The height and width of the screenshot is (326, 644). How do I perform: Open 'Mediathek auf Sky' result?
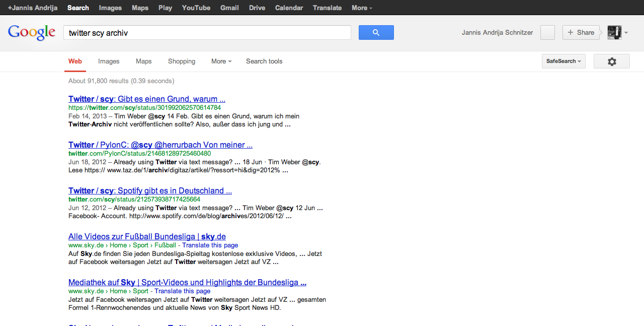coord(187,282)
